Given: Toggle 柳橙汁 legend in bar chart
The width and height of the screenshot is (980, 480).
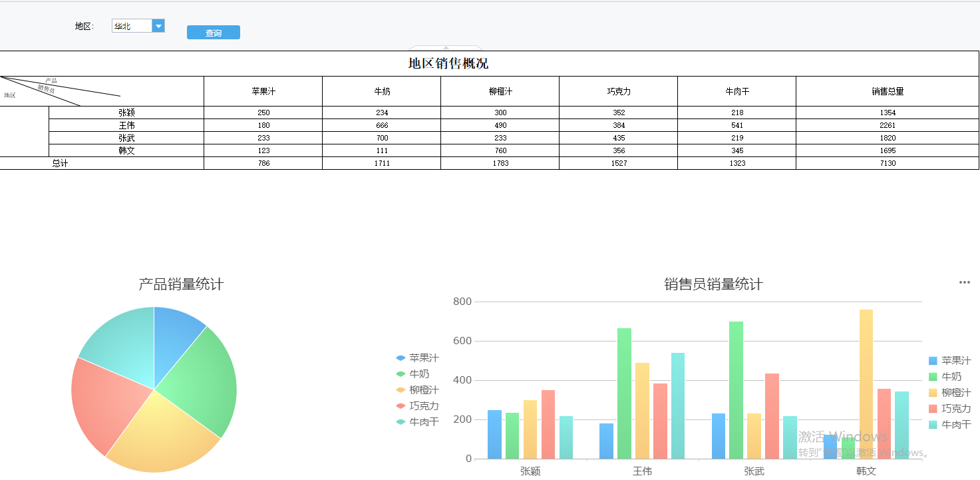Looking at the screenshot, I should coord(949,393).
